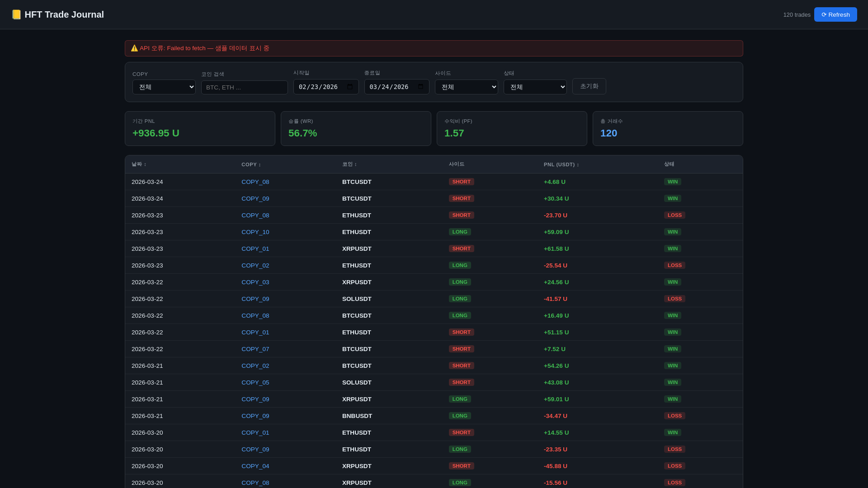Click the warning icon in API error banner
868x488 pixels.
click(134, 48)
